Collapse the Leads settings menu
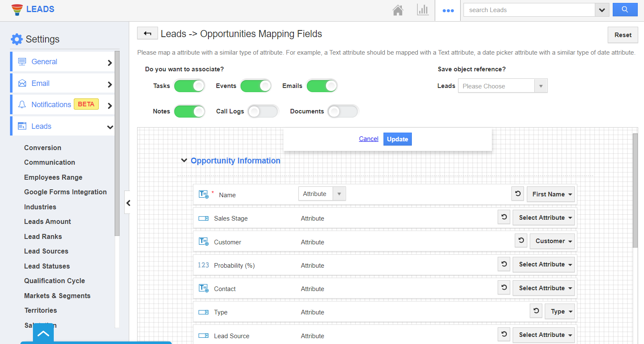 pos(110,127)
